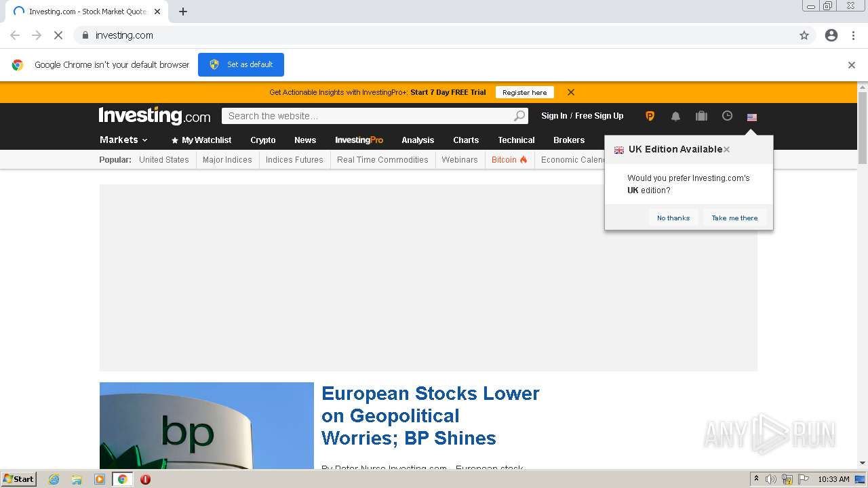Click the page vertical scrollbar
The height and width of the screenshot is (488, 868).
[863, 129]
